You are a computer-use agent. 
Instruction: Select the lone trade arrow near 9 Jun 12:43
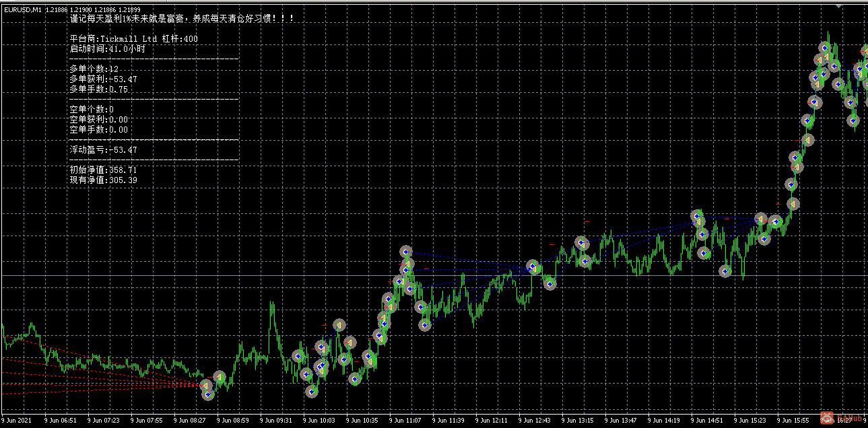549,285
